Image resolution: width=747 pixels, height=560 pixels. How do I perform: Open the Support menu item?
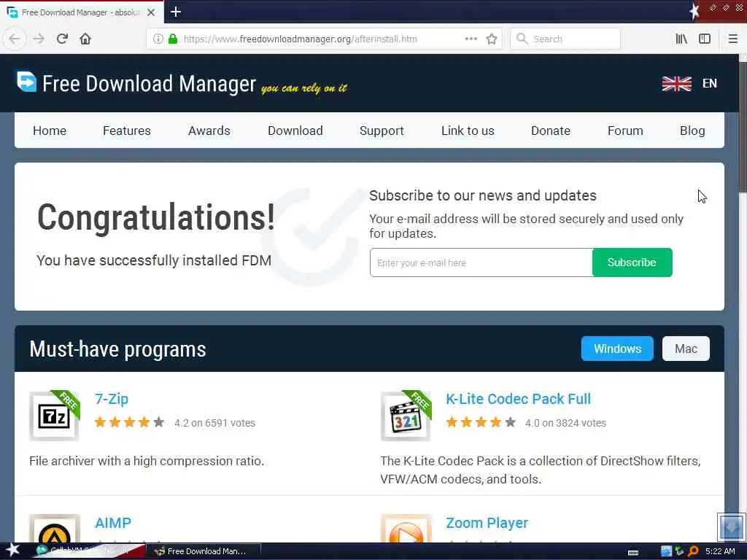pos(382,131)
